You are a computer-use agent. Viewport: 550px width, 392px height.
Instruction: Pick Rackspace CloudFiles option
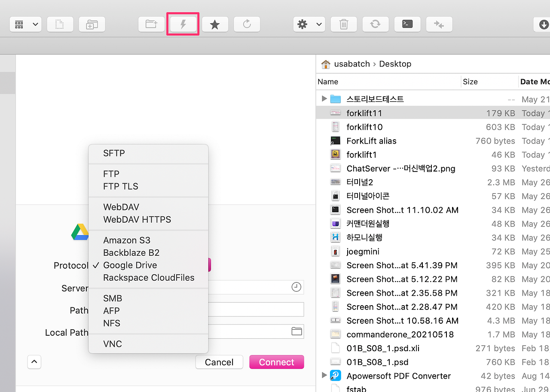click(x=148, y=278)
